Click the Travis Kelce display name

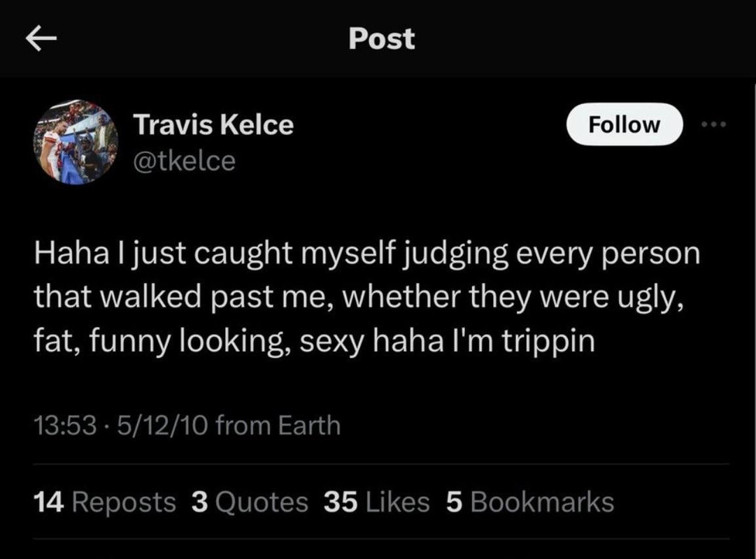tap(213, 124)
